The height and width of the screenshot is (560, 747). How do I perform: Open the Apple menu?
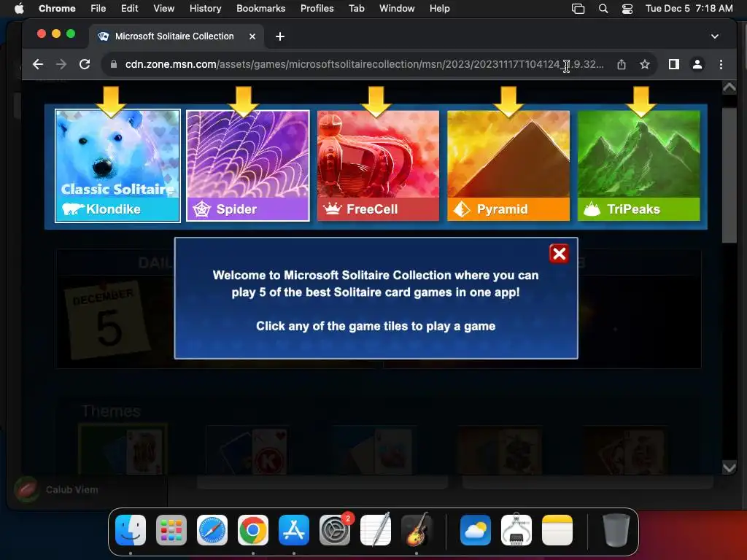(19, 8)
